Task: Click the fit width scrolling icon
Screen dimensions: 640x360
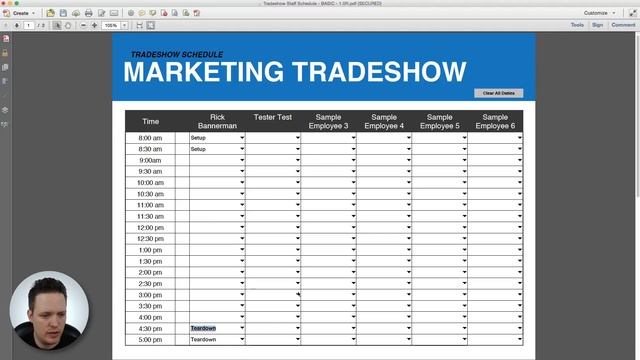Action: point(140,25)
